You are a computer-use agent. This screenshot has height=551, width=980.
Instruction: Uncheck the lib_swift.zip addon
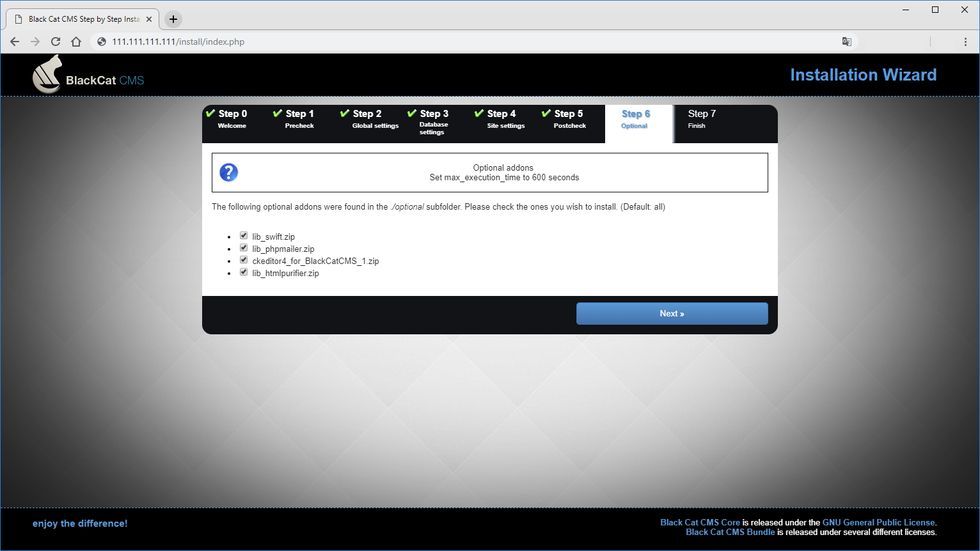click(244, 235)
